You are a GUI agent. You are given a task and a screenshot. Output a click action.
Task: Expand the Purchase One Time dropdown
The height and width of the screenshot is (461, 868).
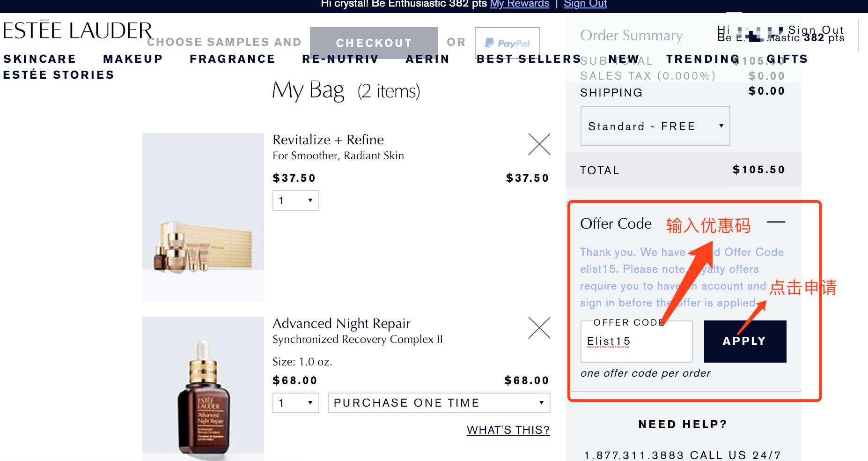[x=439, y=403]
